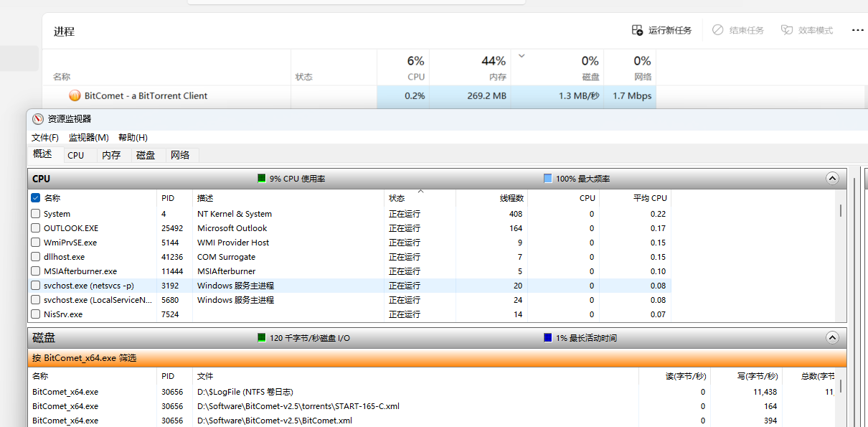The image size is (868, 427).
Task: Open the 监视器(M) menu
Action: click(x=89, y=137)
